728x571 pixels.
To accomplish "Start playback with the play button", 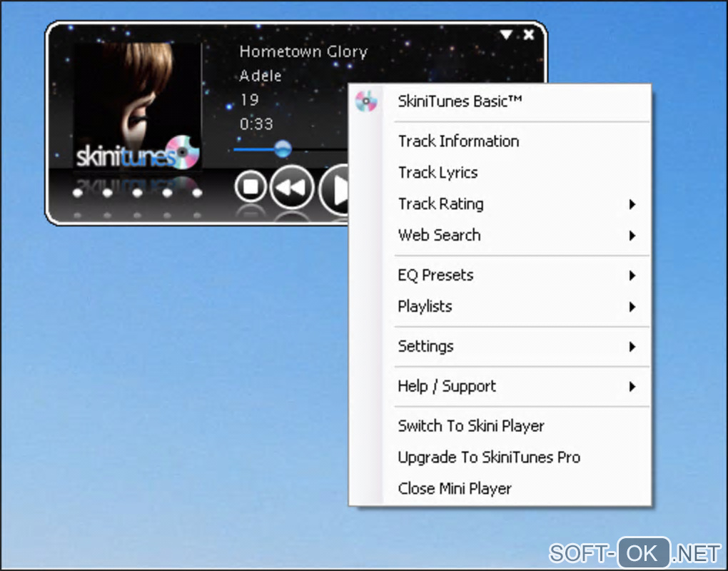I will [334, 189].
